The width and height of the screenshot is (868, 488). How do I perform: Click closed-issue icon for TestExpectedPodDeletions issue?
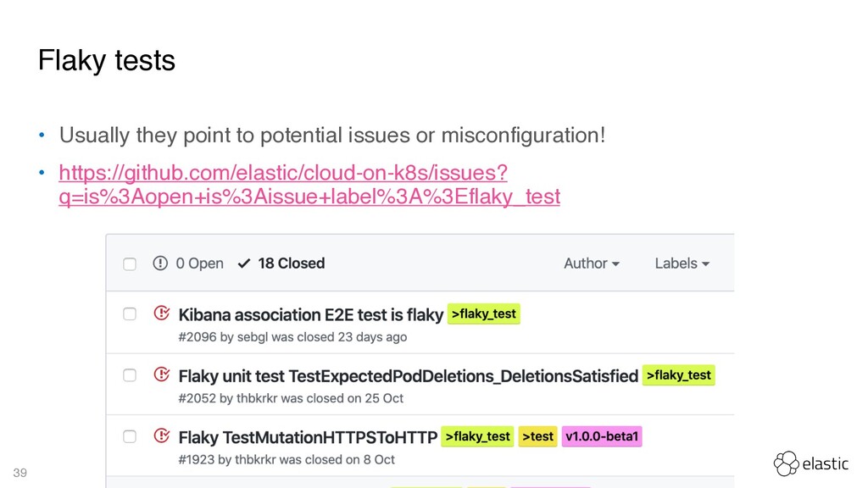click(162, 374)
